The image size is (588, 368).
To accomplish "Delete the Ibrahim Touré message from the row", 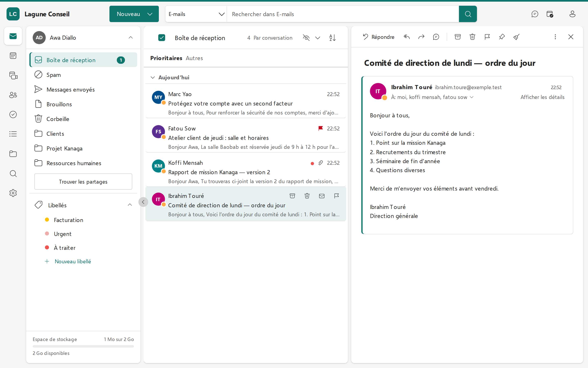I will coord(307,196).
